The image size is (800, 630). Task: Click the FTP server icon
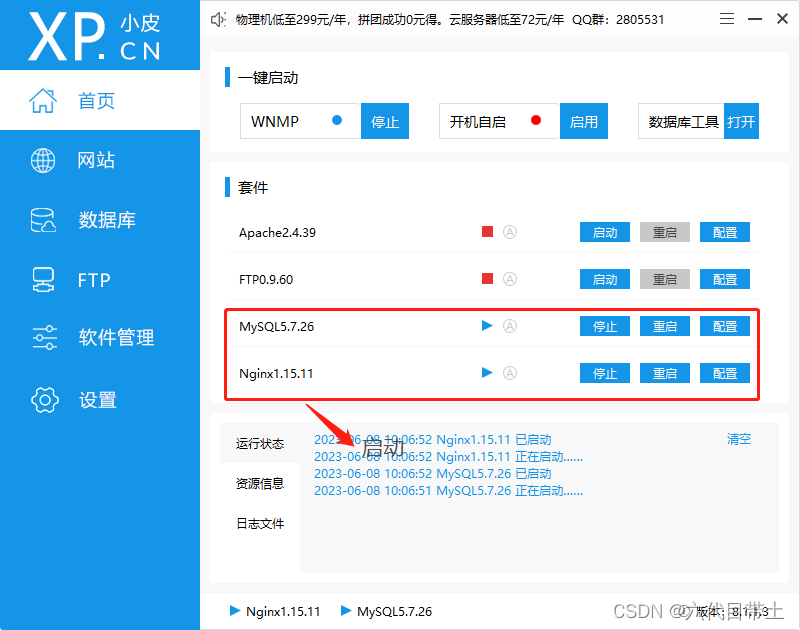tap(43, 280)
